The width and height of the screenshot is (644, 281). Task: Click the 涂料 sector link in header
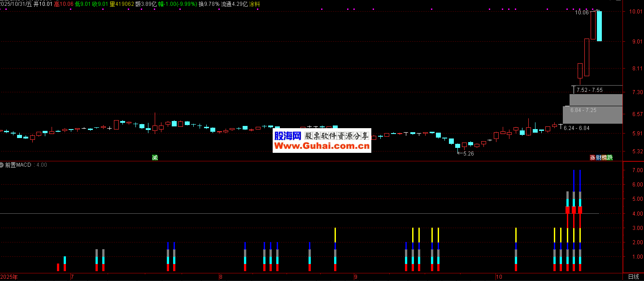pyautogui.click(x=254, y=4)
